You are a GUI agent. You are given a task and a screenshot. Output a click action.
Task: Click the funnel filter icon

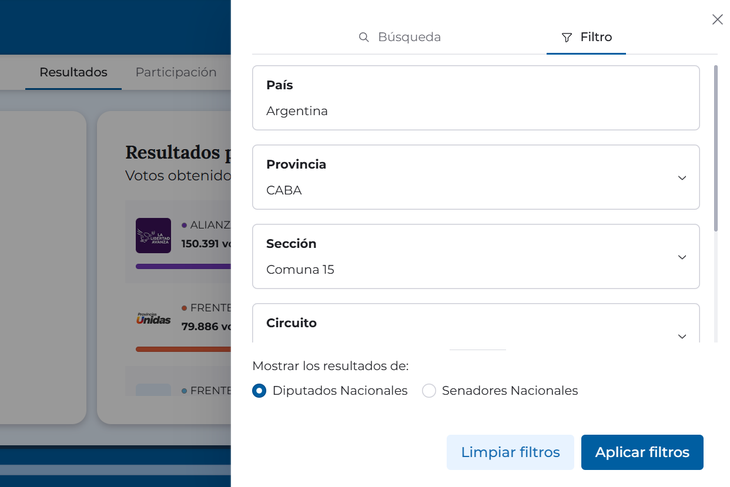567,37
